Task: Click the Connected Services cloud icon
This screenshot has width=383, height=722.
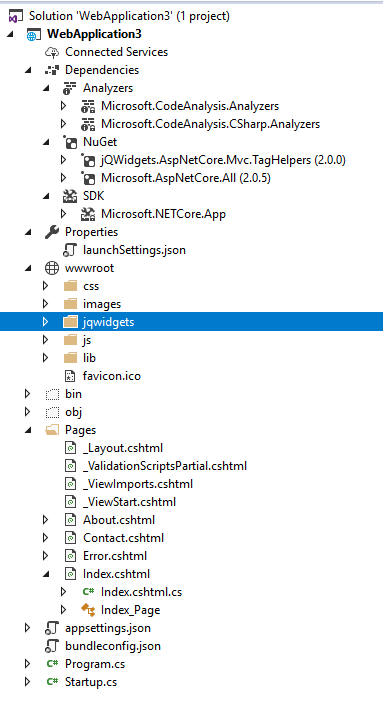Action: 52,52
